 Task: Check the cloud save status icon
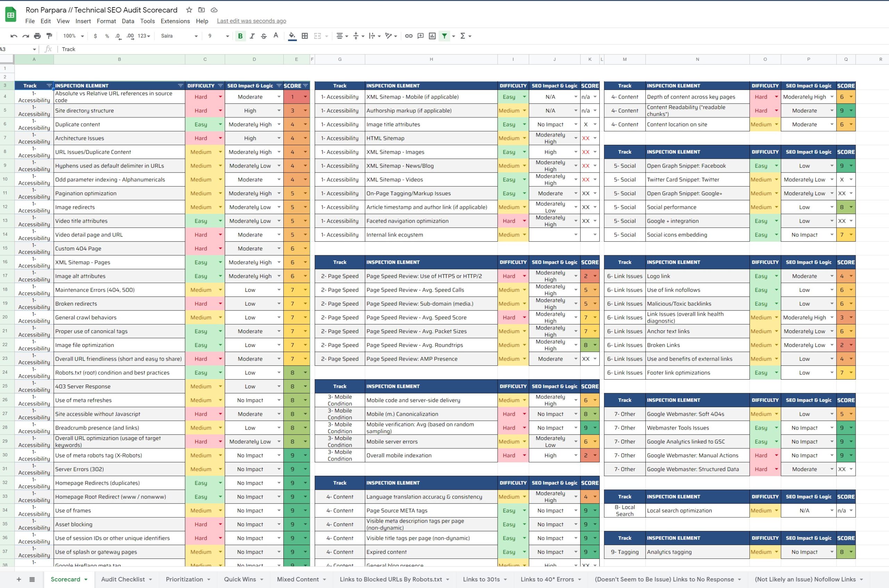214,10
